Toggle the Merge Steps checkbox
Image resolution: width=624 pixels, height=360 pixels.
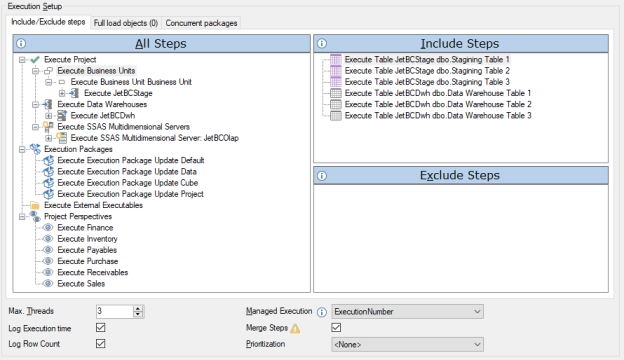coord(336,328)
